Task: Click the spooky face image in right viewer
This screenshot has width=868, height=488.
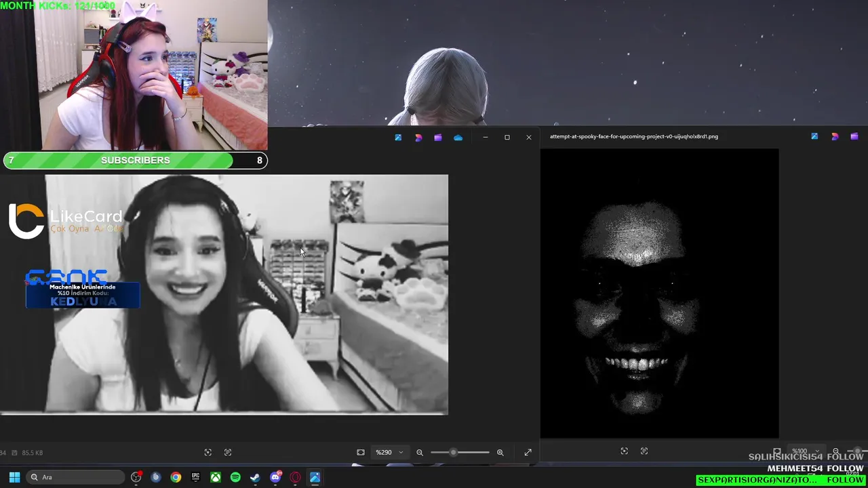Action: (x=659, y=293)
